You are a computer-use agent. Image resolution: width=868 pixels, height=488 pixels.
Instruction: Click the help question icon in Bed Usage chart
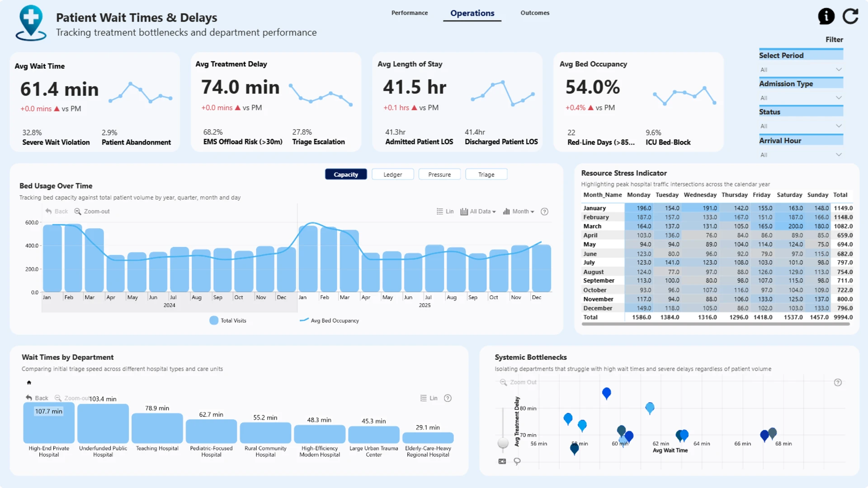[x=544, y=211]
